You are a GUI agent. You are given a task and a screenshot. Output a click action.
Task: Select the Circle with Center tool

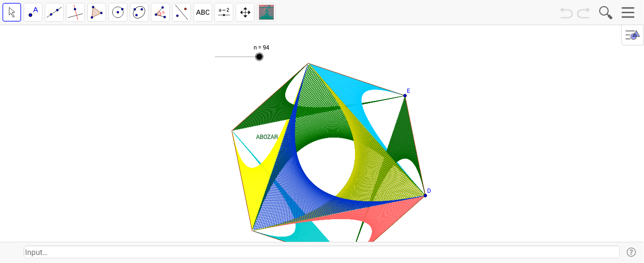click(x=118, y=12)
